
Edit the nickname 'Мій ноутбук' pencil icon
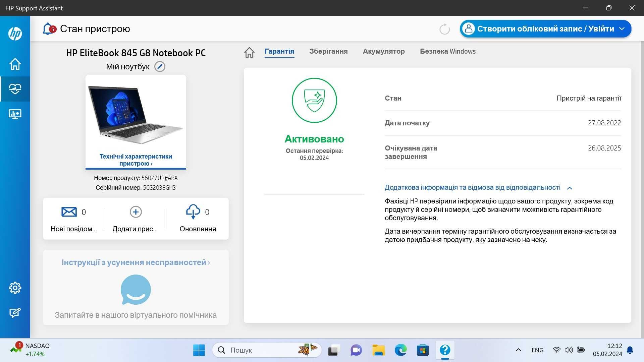[x=160, y=67]
